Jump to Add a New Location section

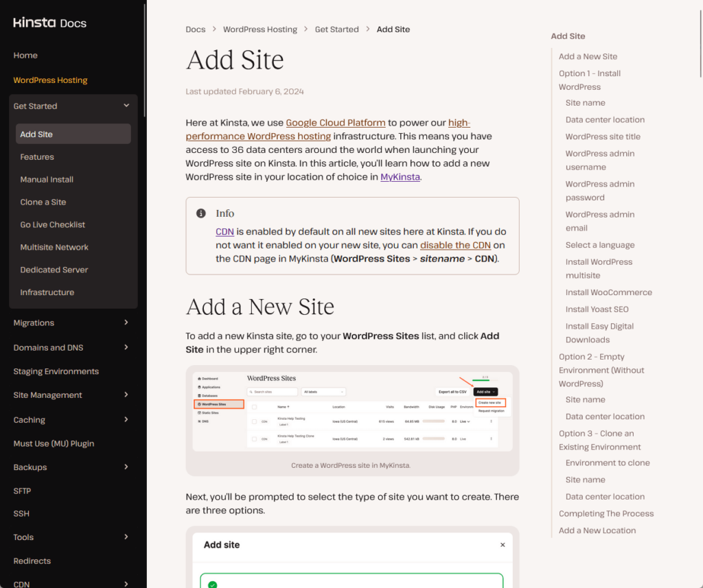tap(597, 530)
